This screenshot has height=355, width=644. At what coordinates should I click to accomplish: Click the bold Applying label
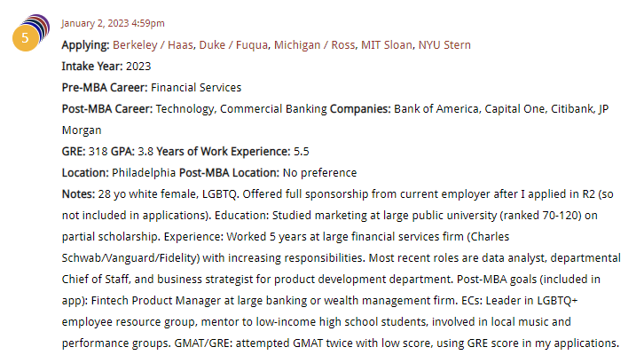85,44
